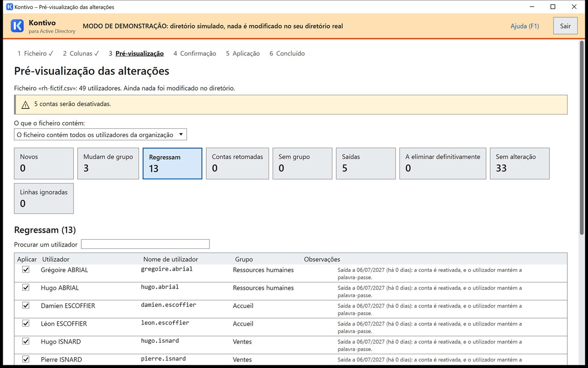Click the 'Procurar um utilizador' search field
588x368 pixels.
point(145,244)
